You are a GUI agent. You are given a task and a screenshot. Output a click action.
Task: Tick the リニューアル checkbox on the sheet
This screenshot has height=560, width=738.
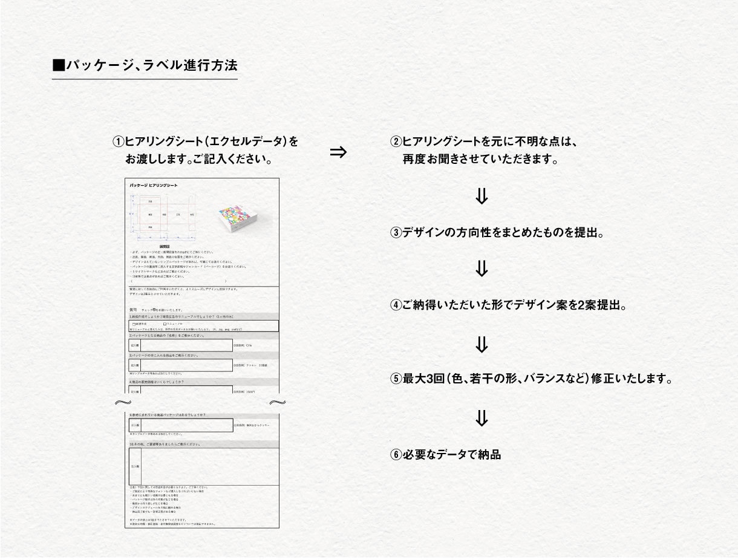coord(165,324)
